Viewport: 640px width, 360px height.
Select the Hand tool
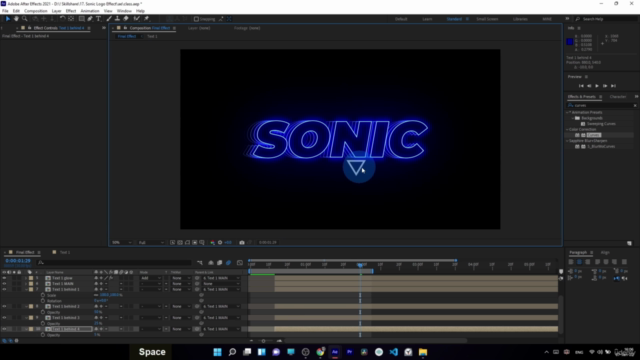click(16, 19)
